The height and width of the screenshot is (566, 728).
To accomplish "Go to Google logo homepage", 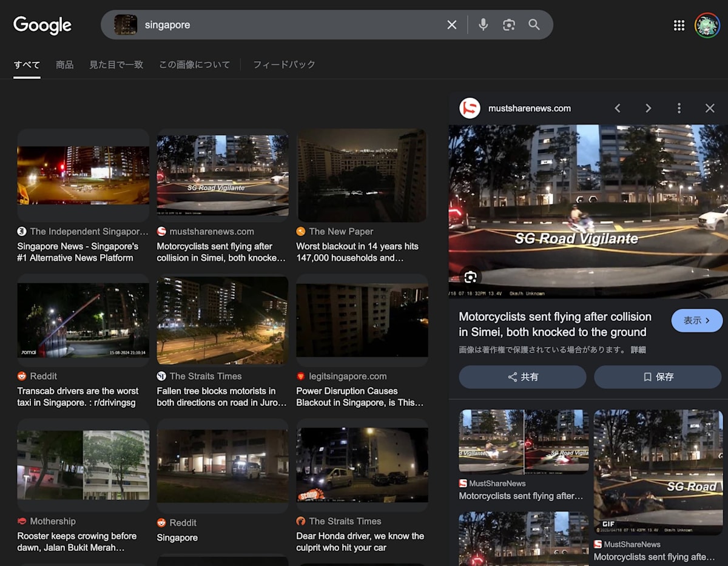I will 42,25.
